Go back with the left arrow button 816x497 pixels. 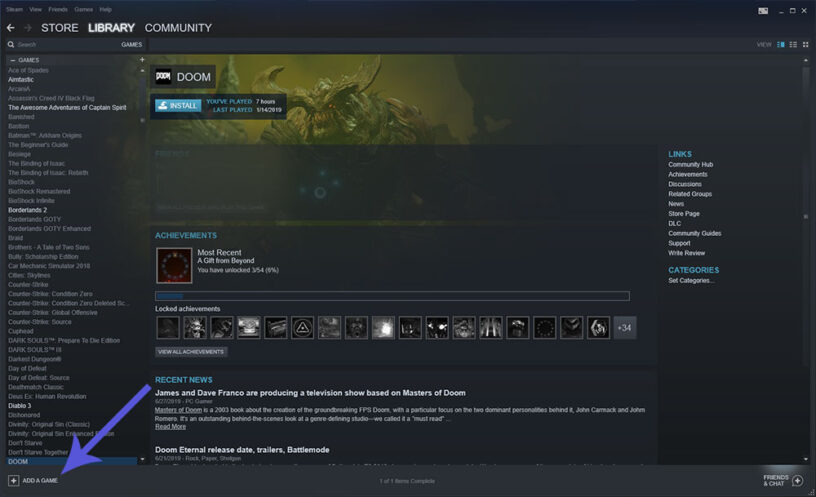pyautogui.click(x=11, y=28)
